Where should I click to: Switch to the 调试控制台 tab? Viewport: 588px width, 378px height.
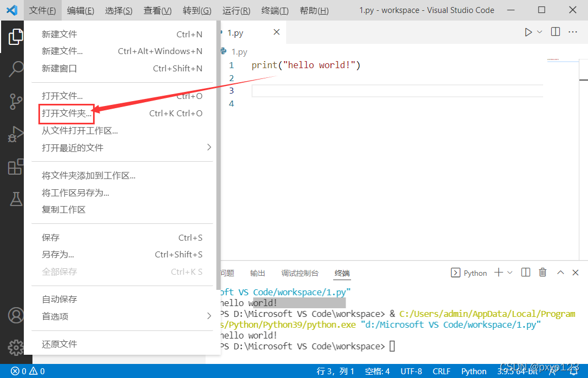pos(300,273)
